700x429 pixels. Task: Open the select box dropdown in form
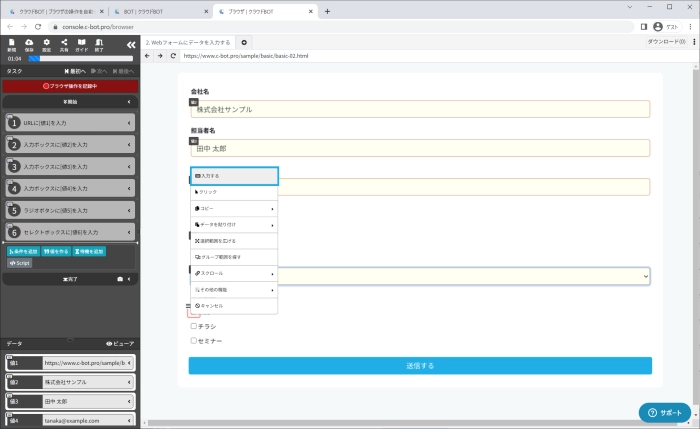coord(644,276)
